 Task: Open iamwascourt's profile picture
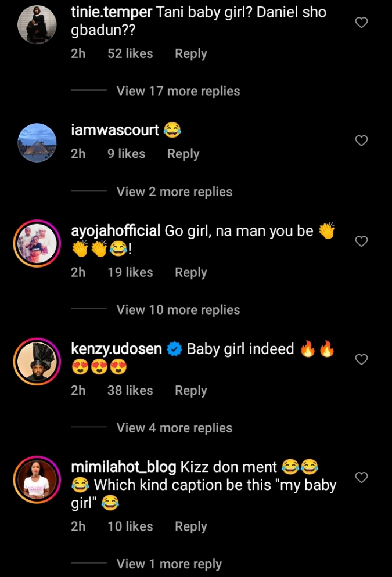pyautogui.click(x=37, y=141)
